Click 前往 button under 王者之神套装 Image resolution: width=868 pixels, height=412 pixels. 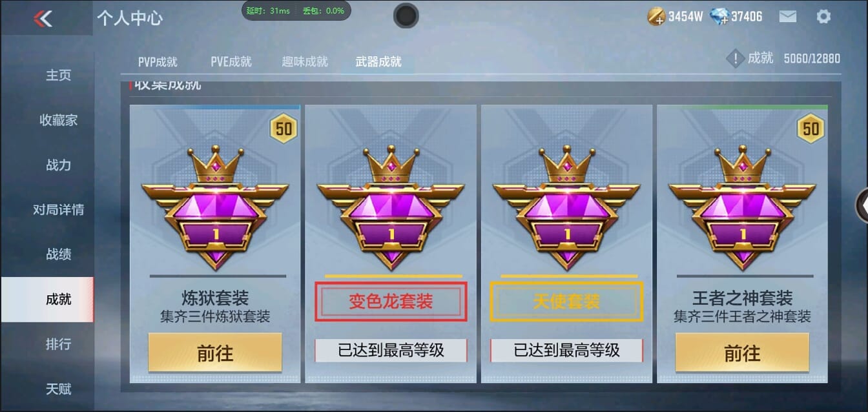[742, 353]
